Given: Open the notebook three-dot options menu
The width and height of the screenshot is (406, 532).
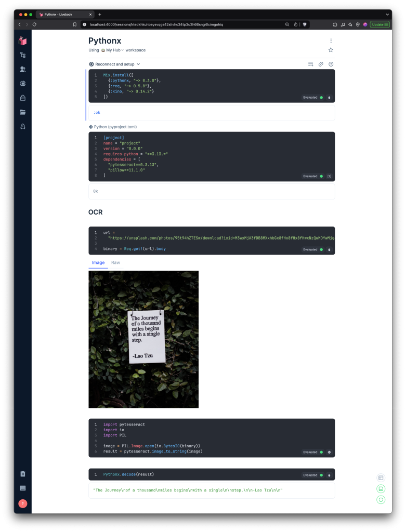Looking at the screenshot, I should point(331,41).
